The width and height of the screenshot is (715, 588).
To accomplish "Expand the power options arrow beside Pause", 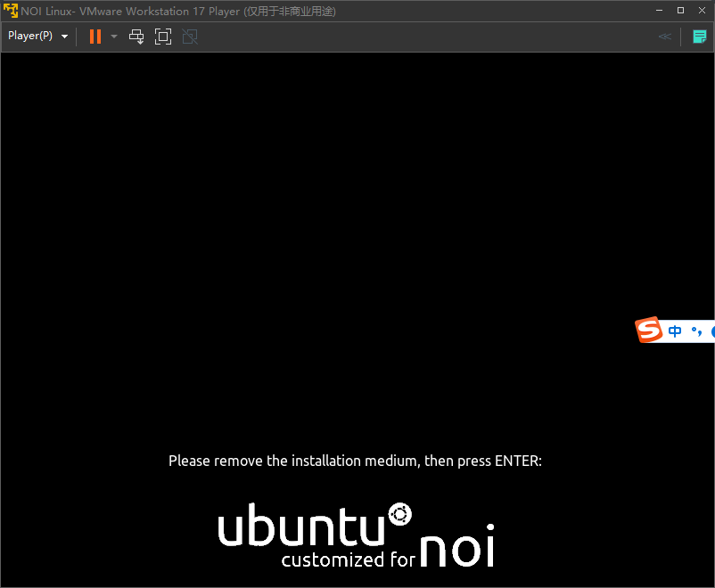I will (x=114, y=37).
